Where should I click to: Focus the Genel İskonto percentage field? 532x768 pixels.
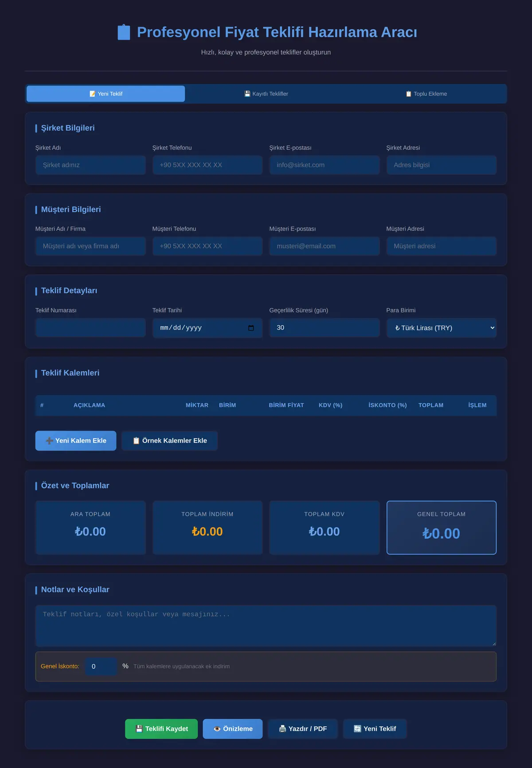click(x=101, y=666)
